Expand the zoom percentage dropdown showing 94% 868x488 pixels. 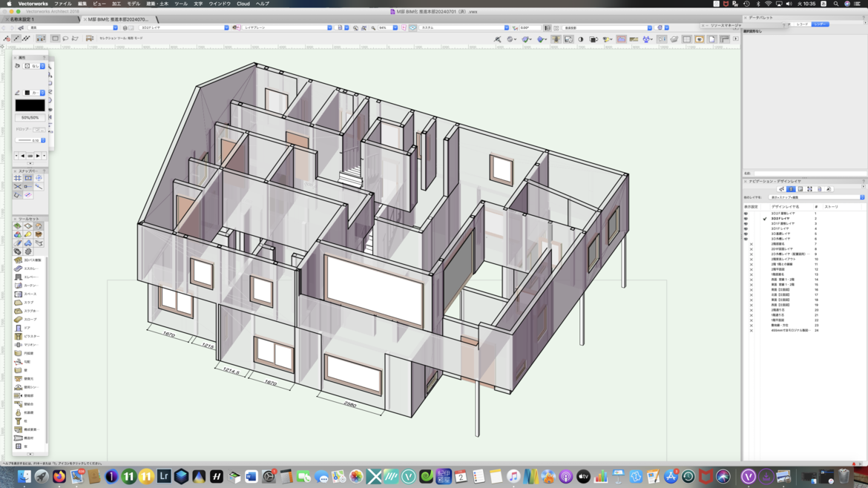pyautogui.click(x=395, y=28)
